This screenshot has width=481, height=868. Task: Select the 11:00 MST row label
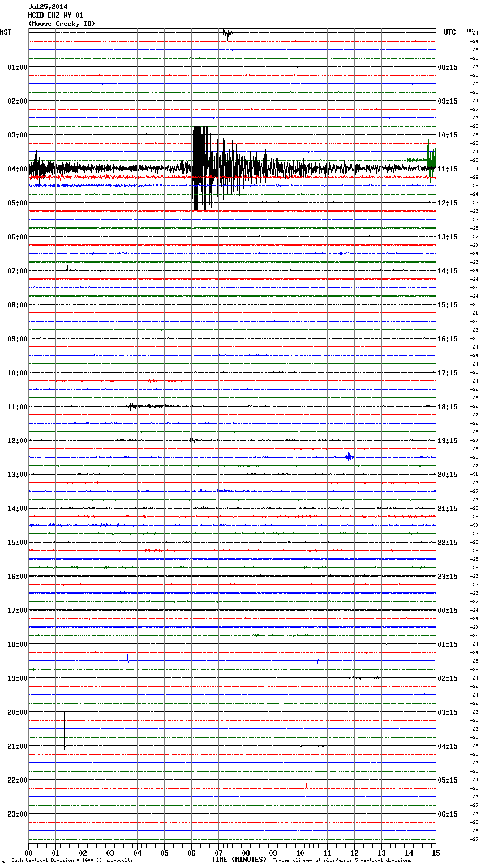click(18, 407)
